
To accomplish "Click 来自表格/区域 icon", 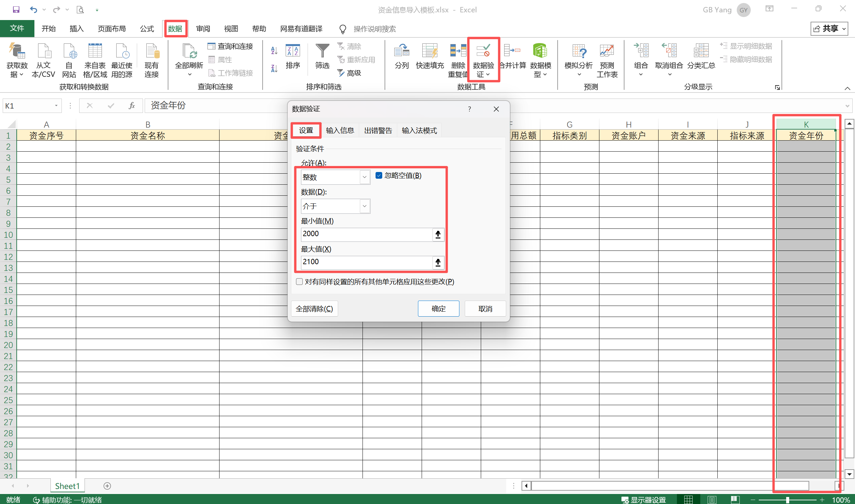I will (x=95, y=60).
